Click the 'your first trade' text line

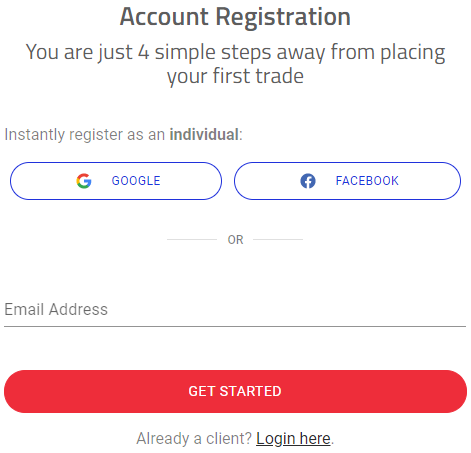point(235,76)
